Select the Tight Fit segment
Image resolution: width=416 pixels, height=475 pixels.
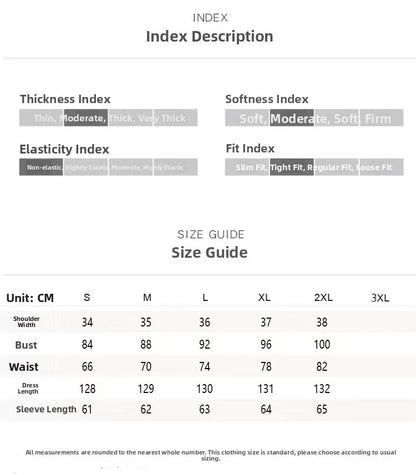point(292,167)
